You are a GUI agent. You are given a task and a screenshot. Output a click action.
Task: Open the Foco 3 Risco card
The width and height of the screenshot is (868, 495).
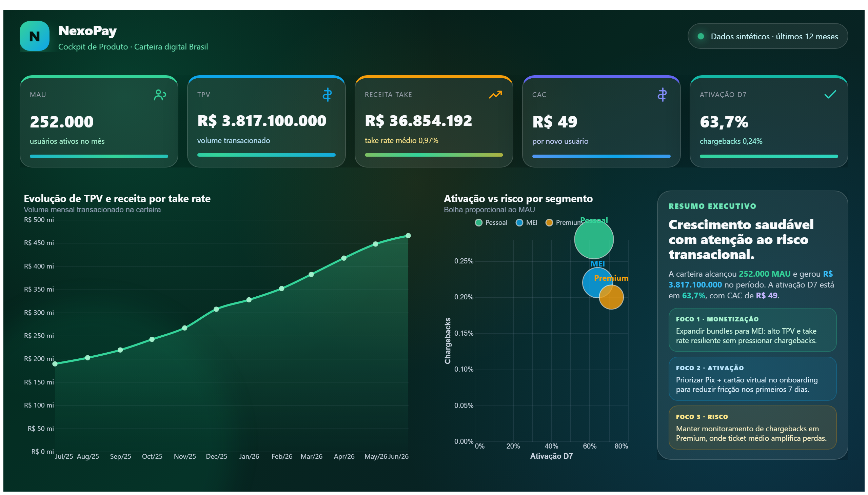[x=752, y=427]
